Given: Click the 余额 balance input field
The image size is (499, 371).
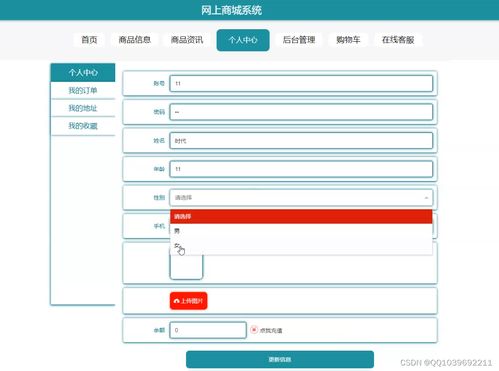Looking at the screenshot, I should point(208,330).
